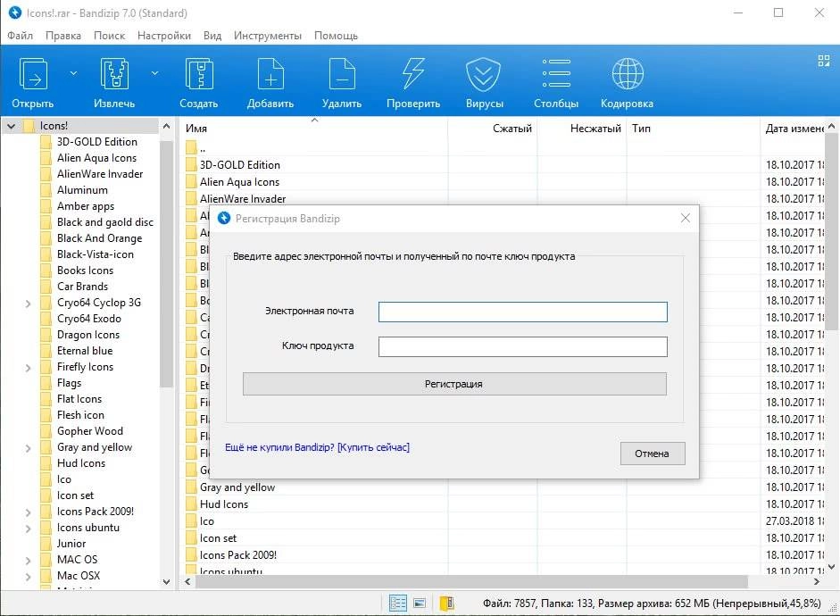Click the file list horizontal scrollbar
Viewport: 840px width, 616px height.
click(471, 582)
